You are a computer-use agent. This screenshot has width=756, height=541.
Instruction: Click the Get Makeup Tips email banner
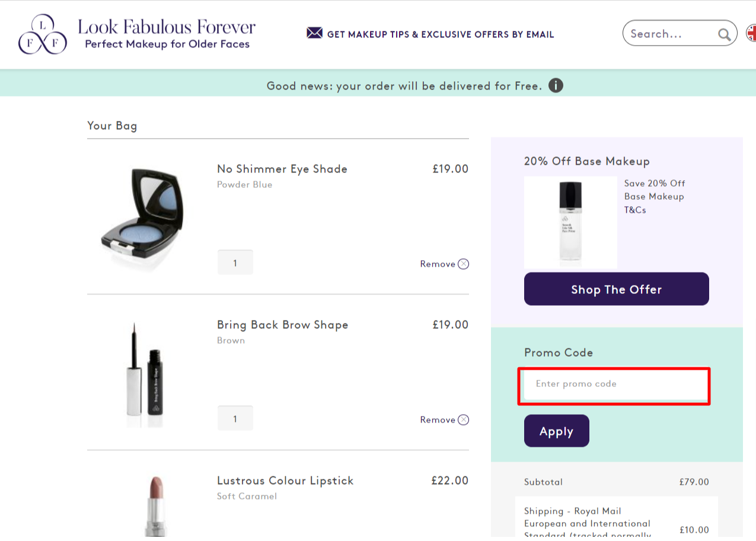[x=440, y=34]
